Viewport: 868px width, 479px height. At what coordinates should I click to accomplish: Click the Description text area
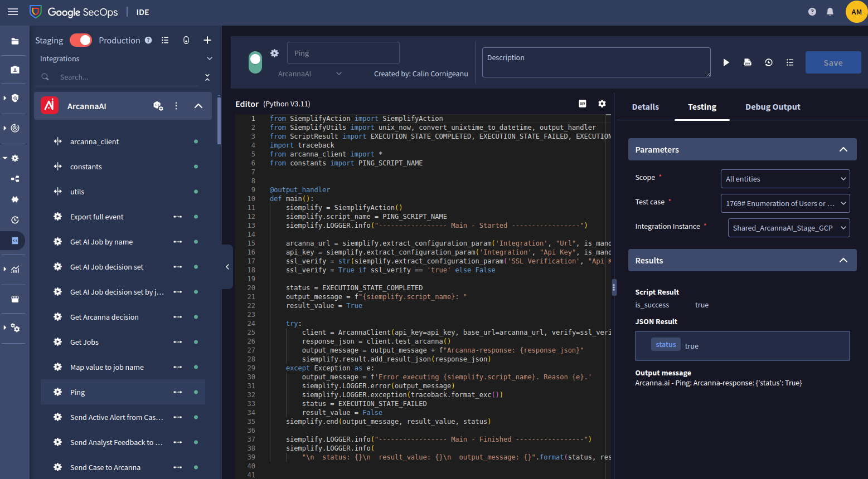(x=596, y=62)
